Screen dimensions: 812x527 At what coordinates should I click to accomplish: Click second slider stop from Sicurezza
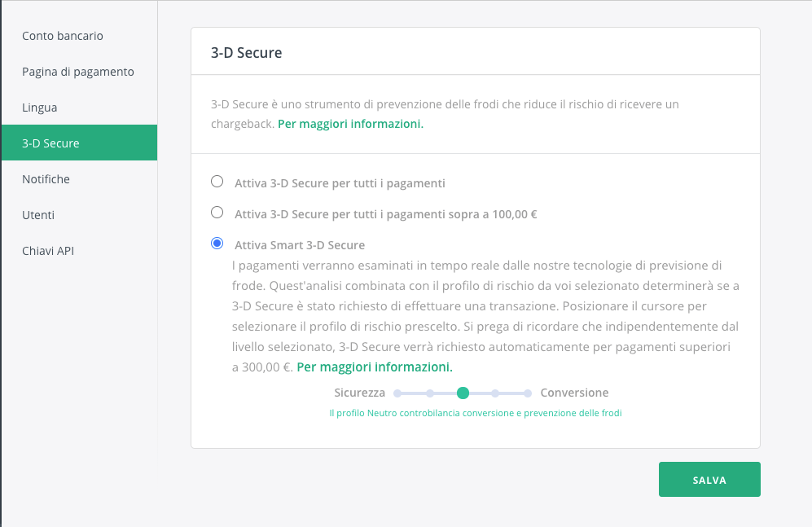pyautogui.click(x=430, y=393)
